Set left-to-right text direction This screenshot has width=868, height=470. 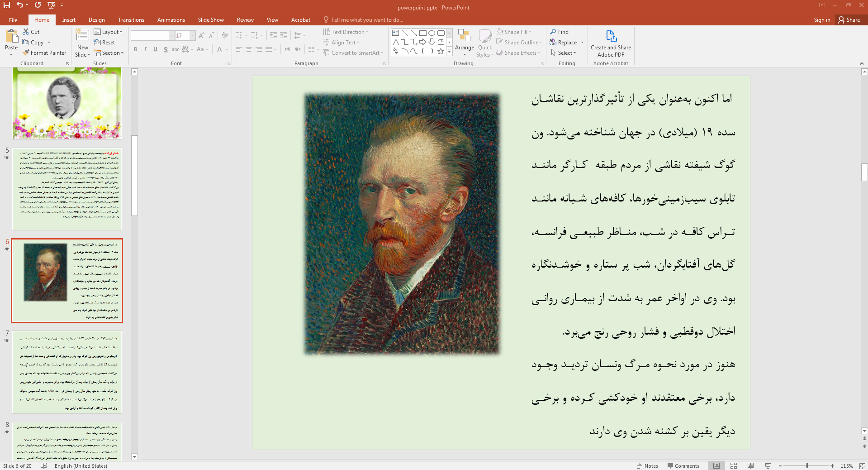pos(288,49)
